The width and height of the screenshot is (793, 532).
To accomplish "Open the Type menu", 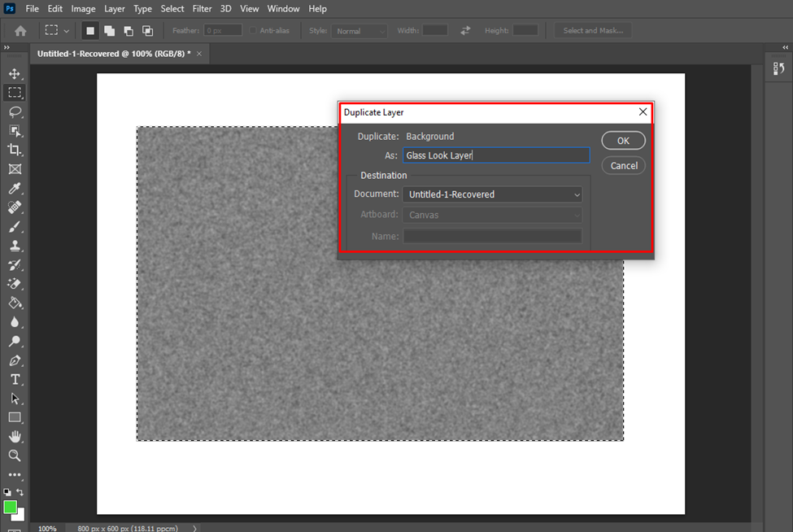I will pos(142,9).
